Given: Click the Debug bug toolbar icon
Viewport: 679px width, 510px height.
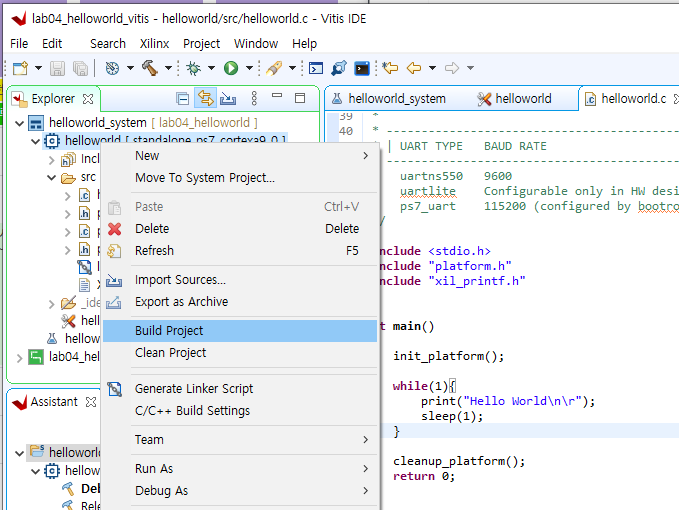Looking at the screenshot, I should [193, 68].
